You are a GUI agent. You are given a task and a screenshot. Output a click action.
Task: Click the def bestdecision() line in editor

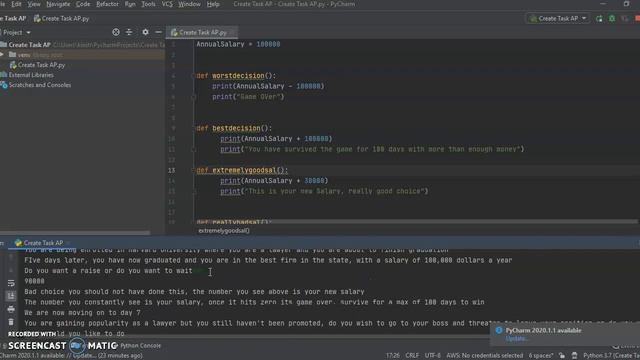(234, 128)
